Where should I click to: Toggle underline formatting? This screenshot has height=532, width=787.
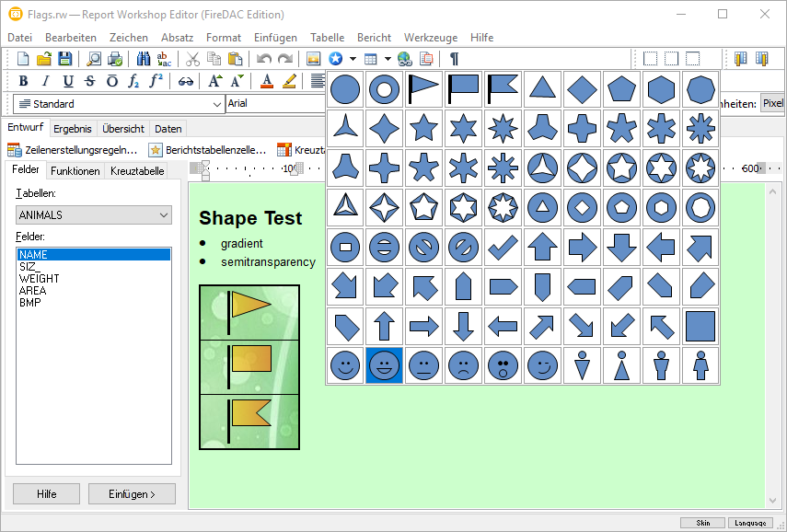click(68, 81)
